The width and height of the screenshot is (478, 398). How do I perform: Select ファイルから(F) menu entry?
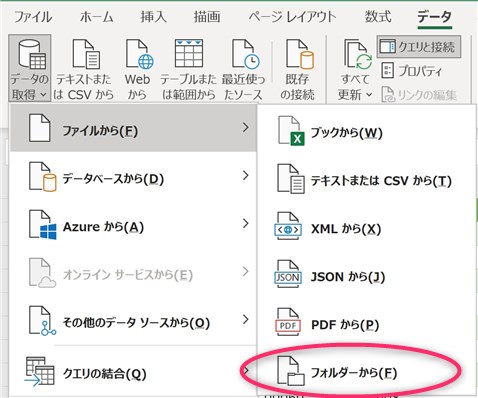[133, 128]
